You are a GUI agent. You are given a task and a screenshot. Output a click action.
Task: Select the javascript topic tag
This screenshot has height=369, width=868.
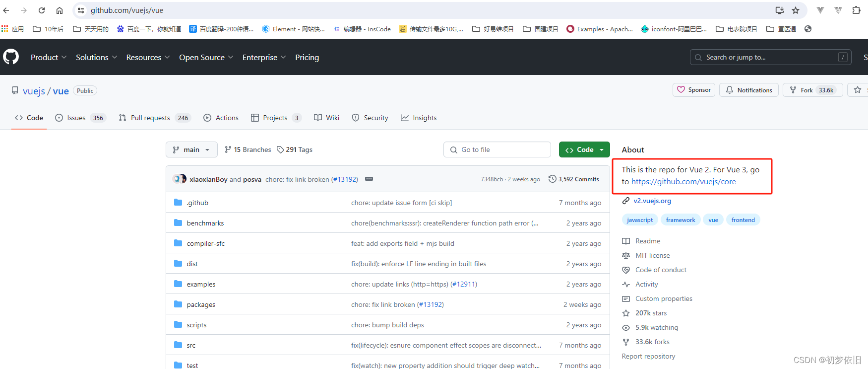[640, 220]
